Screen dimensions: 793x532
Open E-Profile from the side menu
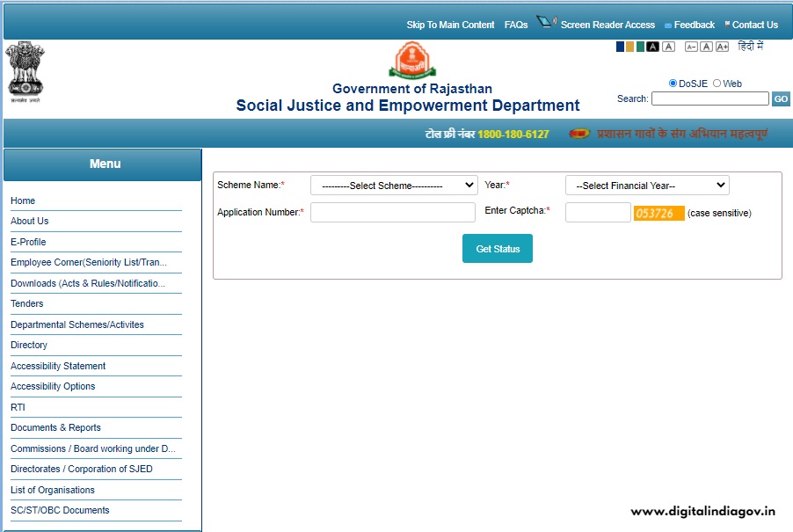coord(28,242)
